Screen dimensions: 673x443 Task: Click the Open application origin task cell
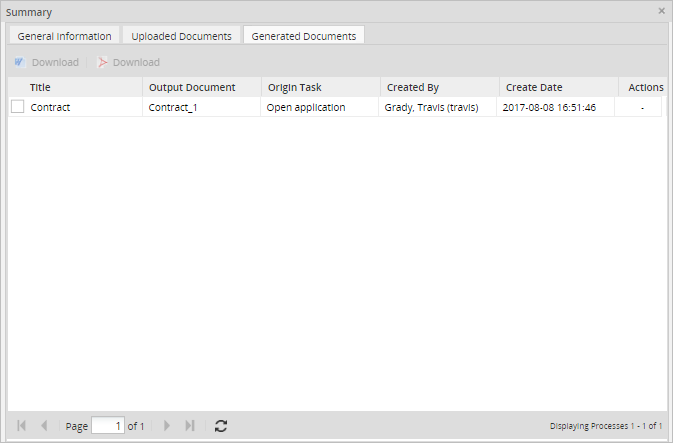(306, 107)
